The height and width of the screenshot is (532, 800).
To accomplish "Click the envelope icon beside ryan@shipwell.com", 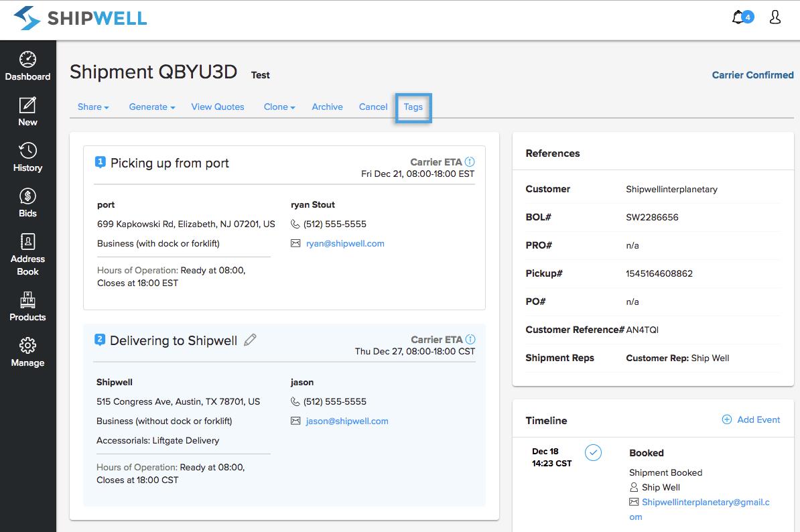I will pyautogui.click(x=295, y=243).
